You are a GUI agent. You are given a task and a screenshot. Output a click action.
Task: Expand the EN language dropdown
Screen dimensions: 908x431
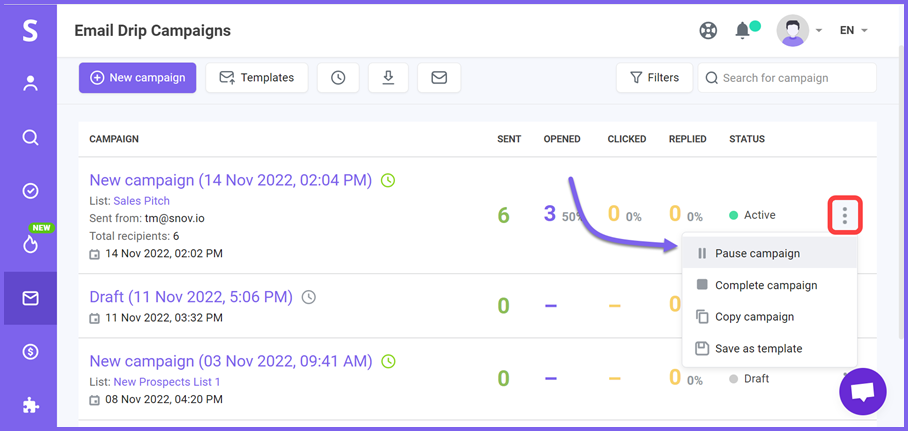tap(854, 31)
